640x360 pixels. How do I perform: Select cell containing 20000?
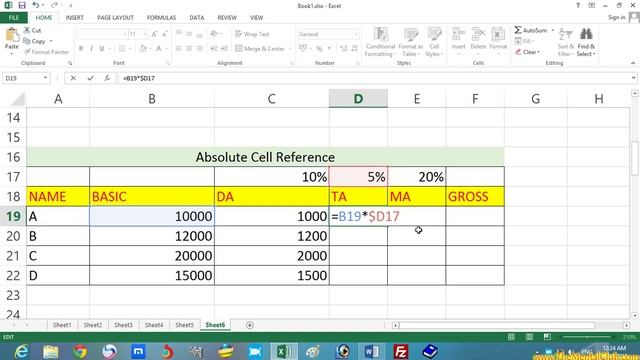[x=152, y=256]
